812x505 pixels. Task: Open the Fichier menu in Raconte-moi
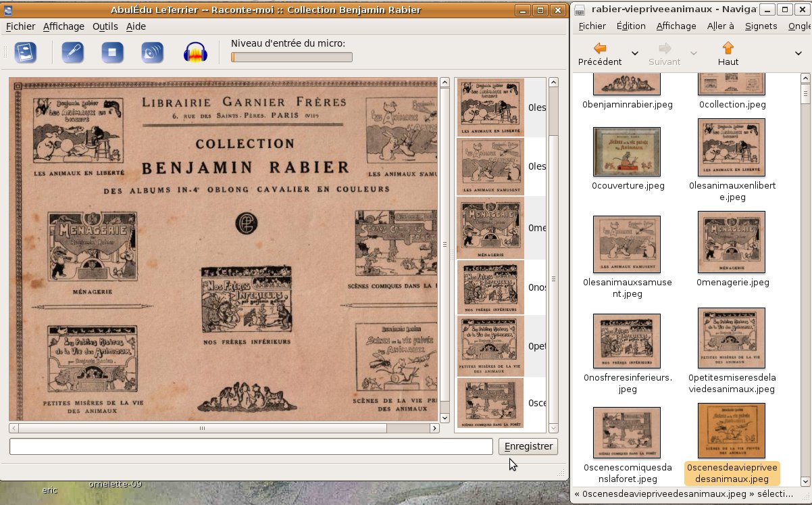click(20, 26)
